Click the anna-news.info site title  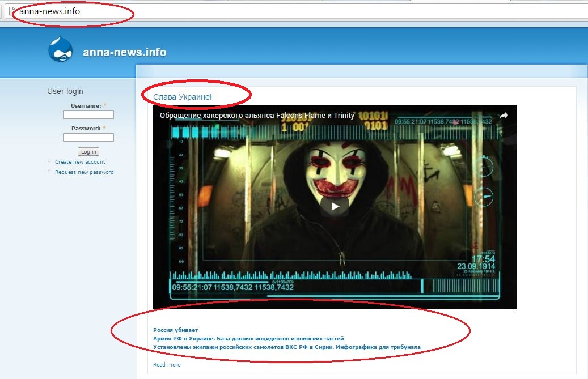124,53
